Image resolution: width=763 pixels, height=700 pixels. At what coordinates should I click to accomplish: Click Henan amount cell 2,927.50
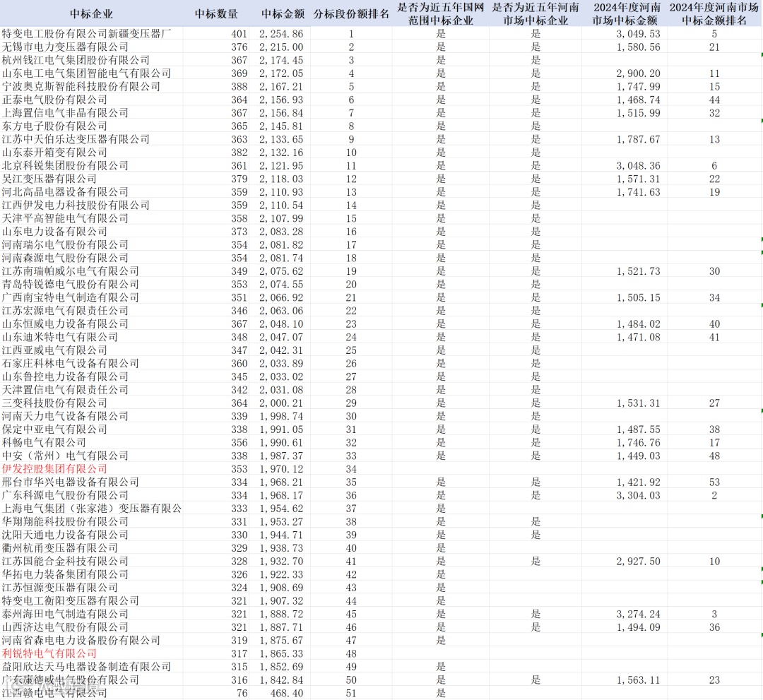click(x=639, y=562)
